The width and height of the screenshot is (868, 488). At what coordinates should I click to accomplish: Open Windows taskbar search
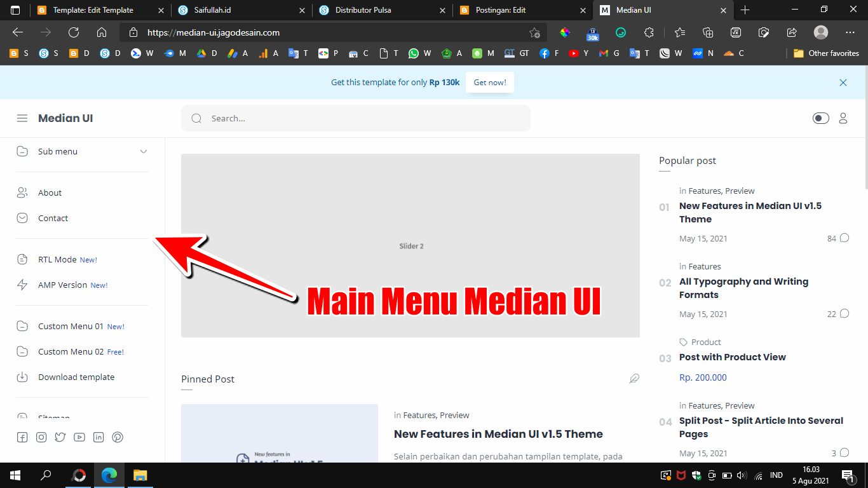point(46,475)
